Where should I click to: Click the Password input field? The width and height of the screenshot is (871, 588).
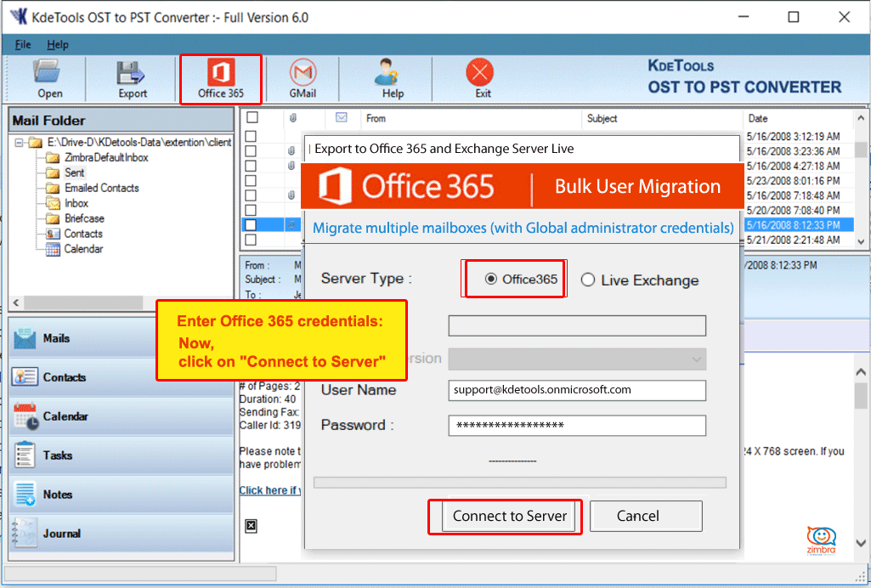pos(577,426)
